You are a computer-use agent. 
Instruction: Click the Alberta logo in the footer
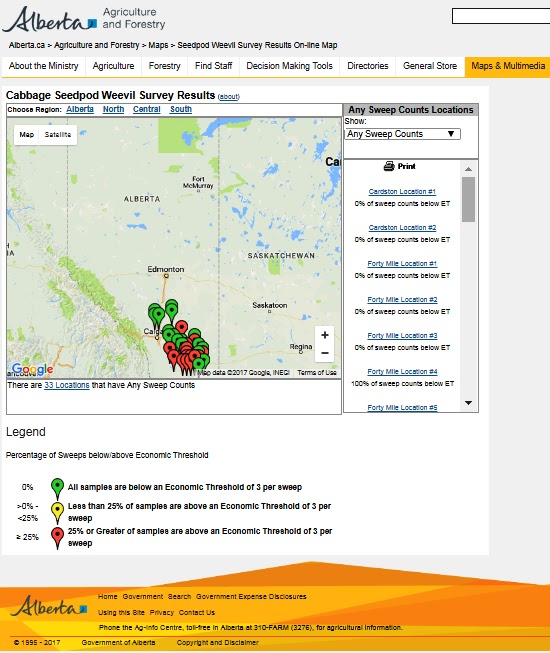point(49,606)
